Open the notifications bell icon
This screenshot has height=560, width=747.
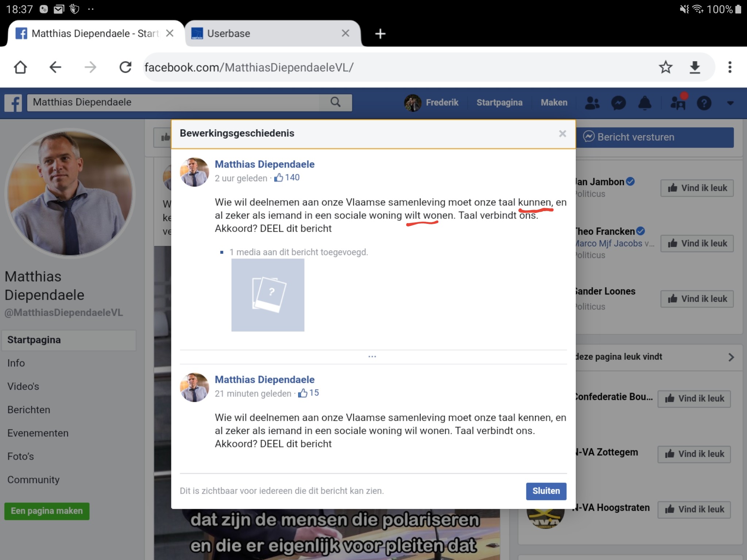coord(645,103)
